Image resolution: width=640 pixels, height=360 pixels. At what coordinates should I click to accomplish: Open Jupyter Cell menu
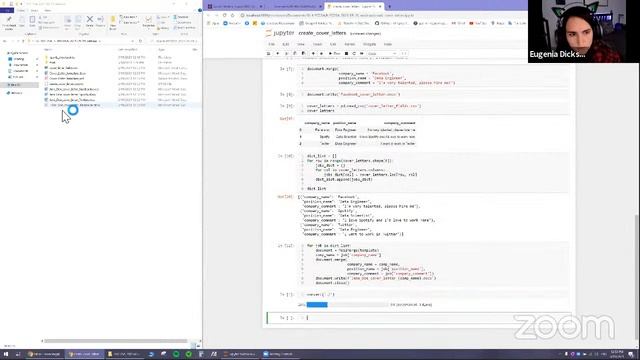[333, 44]
